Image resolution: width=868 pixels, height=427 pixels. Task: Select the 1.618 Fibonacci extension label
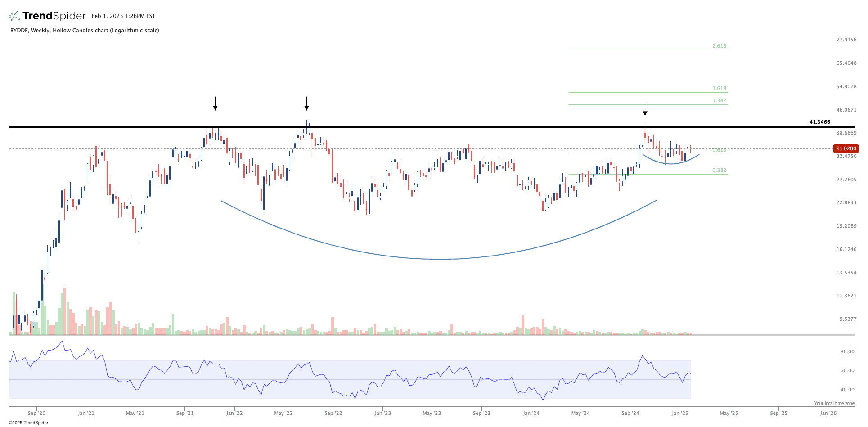point(719,88)
